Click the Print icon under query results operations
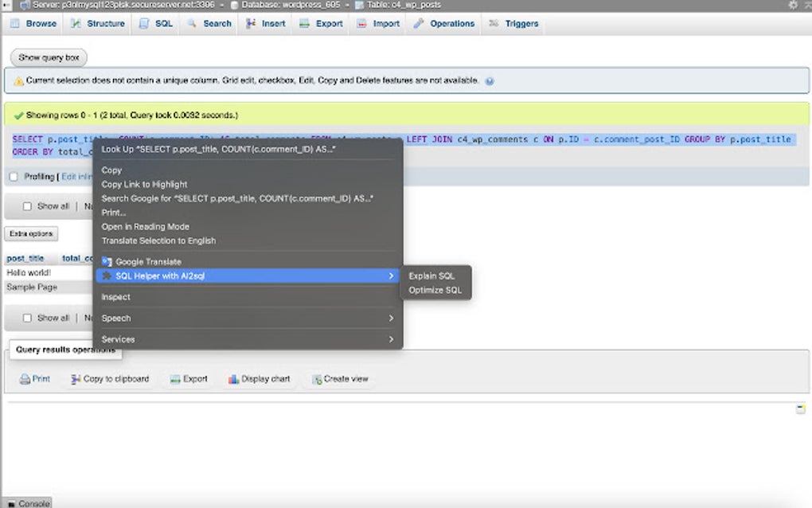 click(34, 379)
